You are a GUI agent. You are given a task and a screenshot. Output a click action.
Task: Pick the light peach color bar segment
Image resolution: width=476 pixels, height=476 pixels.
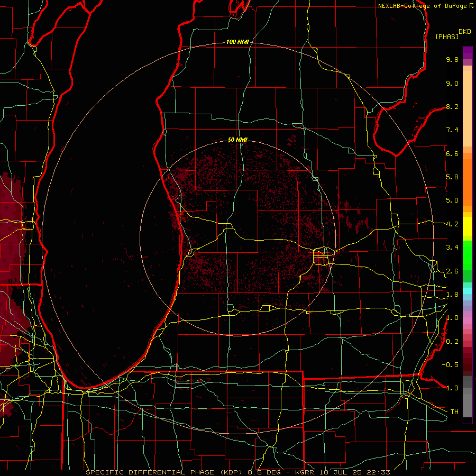(467, 108)
